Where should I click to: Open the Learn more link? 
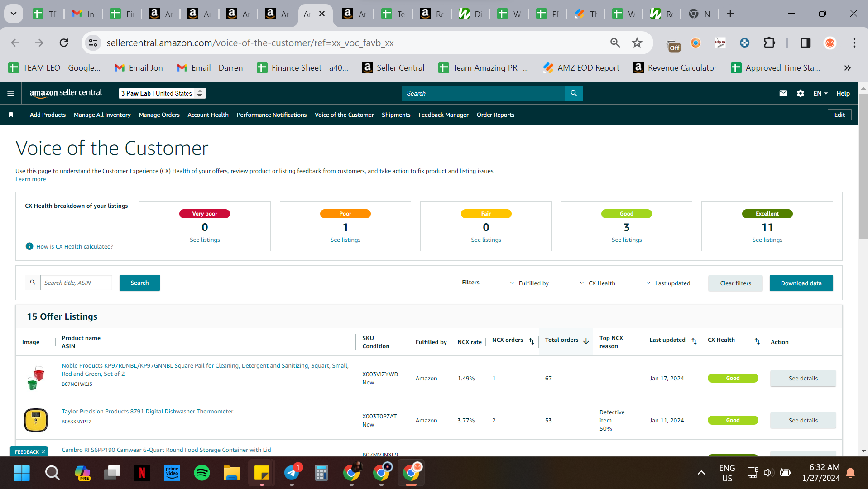tap(30, 179)
